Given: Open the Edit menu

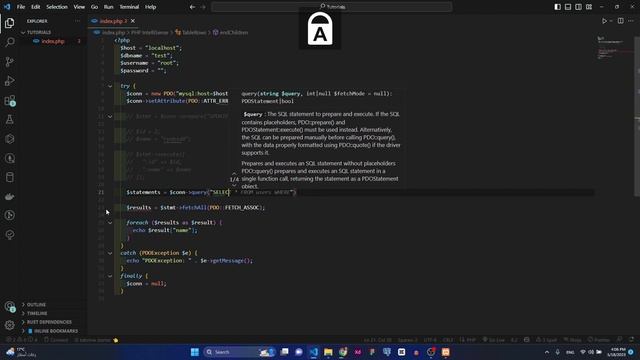Looking at the screenshot, I should tap(36, 7).
